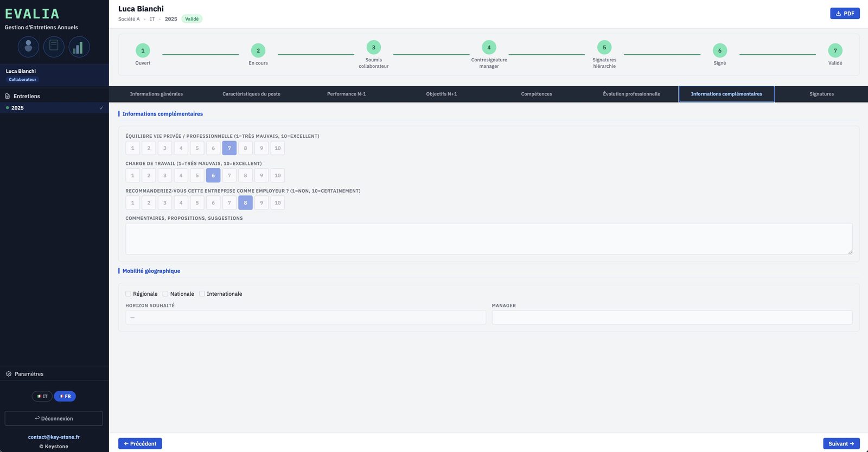868x452 pixels.
Task: Check the Nationale mobility box
Action: coord(165,294)
